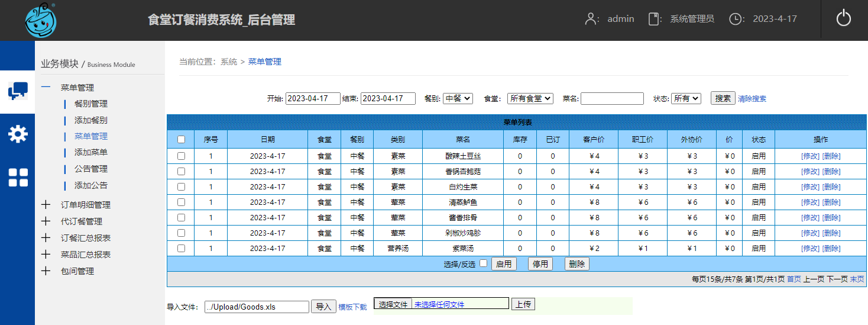Open 餐别管理 in the sidebar
This screenshot has width=868, height=325.
pos(91,104)
